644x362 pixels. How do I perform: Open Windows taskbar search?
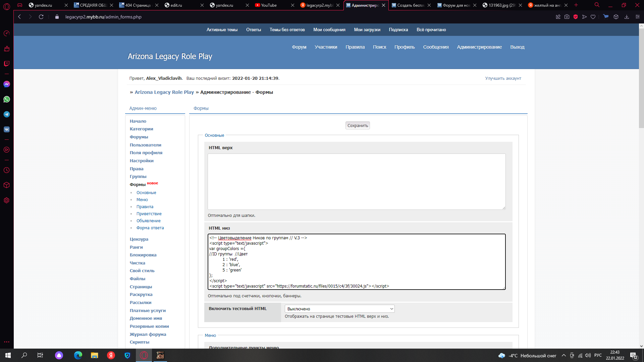tap(24, 355)
